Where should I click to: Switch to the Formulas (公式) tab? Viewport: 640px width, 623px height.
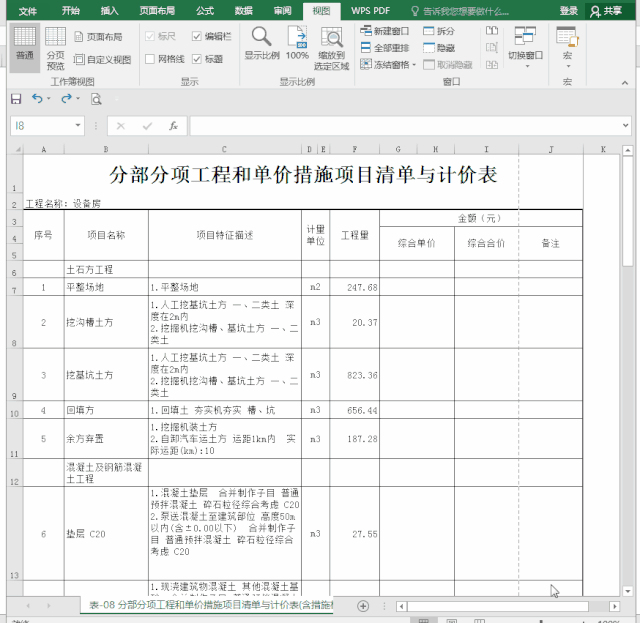coord(205,11)
